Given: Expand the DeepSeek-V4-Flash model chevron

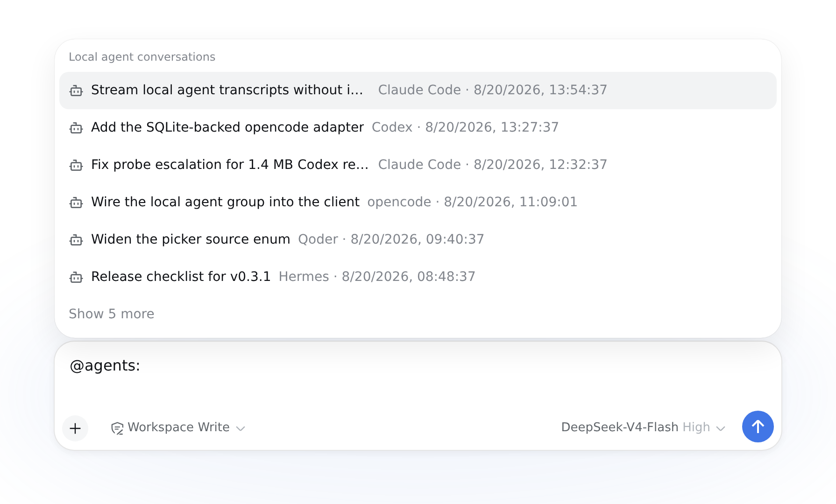Looking at the screenshot, I should (x=721, y=428).
